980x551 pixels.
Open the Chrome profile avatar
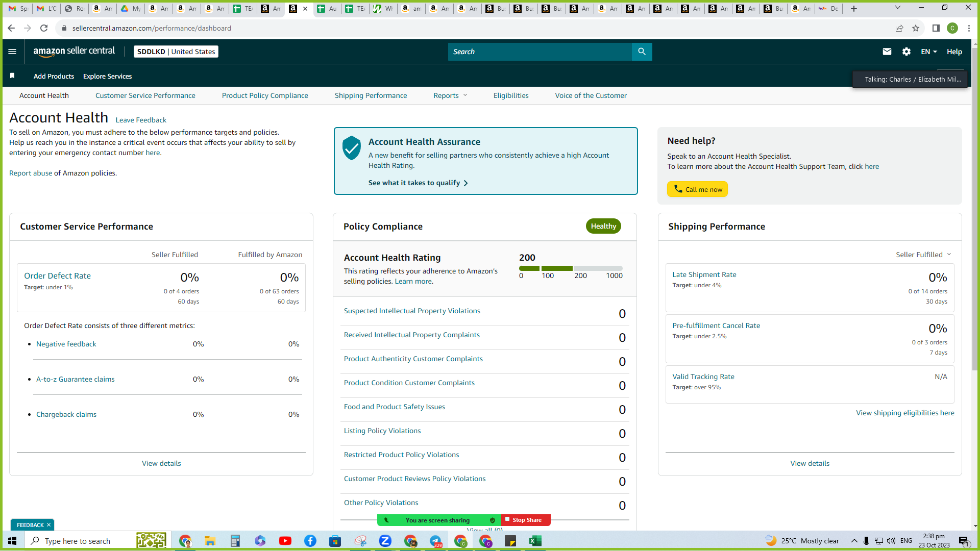coord(952,28)
